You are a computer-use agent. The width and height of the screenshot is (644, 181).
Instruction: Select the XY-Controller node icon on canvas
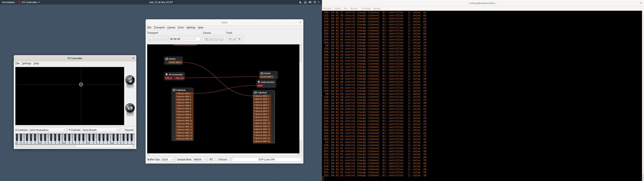pos(167,75)
